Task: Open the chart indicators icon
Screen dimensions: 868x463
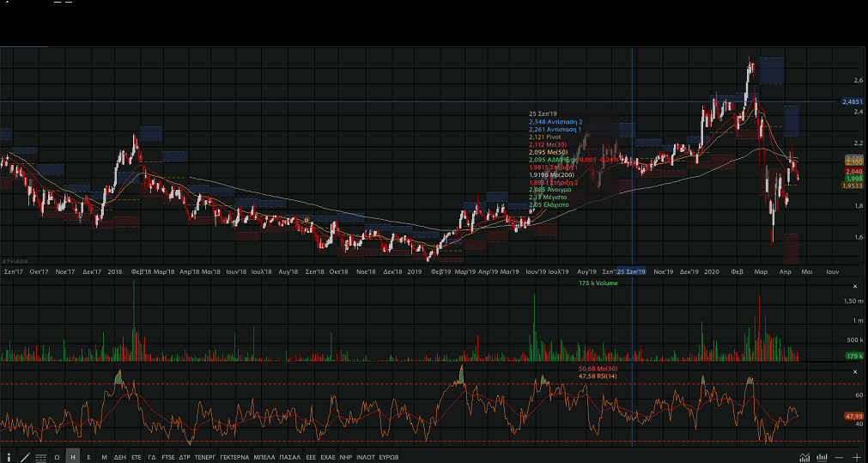Action: tap(804, 457)
